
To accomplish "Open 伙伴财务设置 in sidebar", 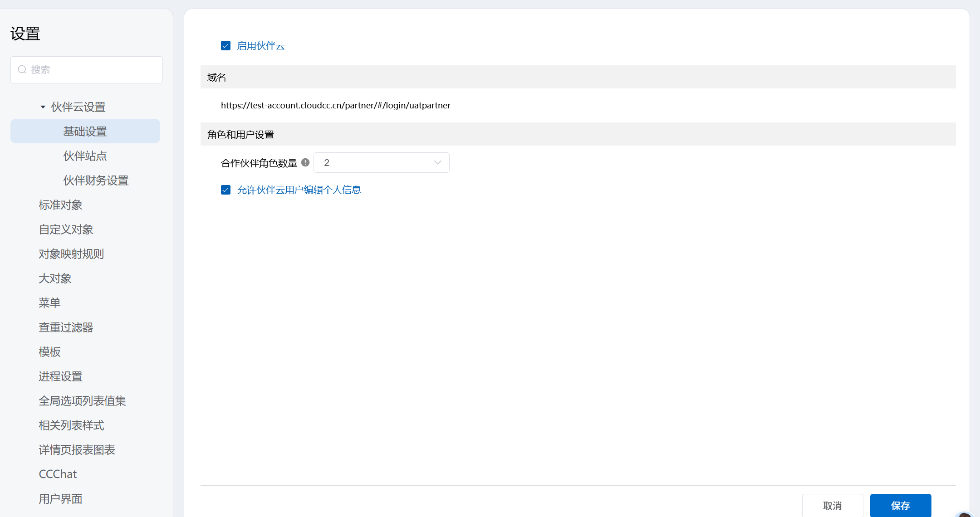I will point(96,180).
